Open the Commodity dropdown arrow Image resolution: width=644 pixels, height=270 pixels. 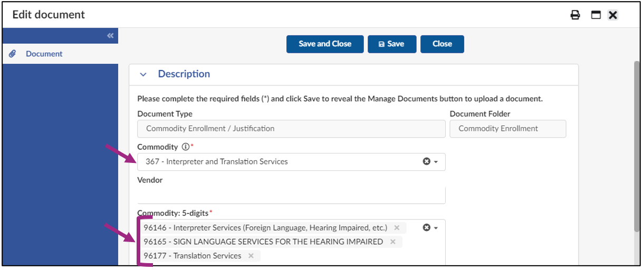pos(436,162)
